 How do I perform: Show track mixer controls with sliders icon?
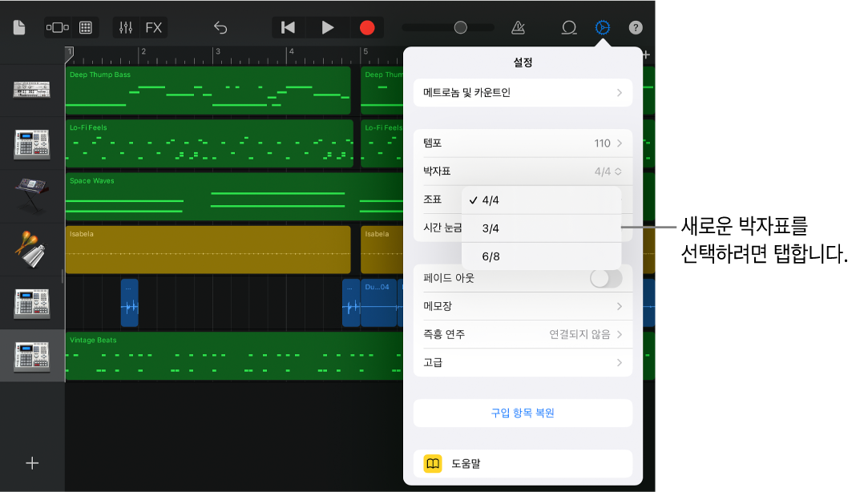[x=125, y=26]
